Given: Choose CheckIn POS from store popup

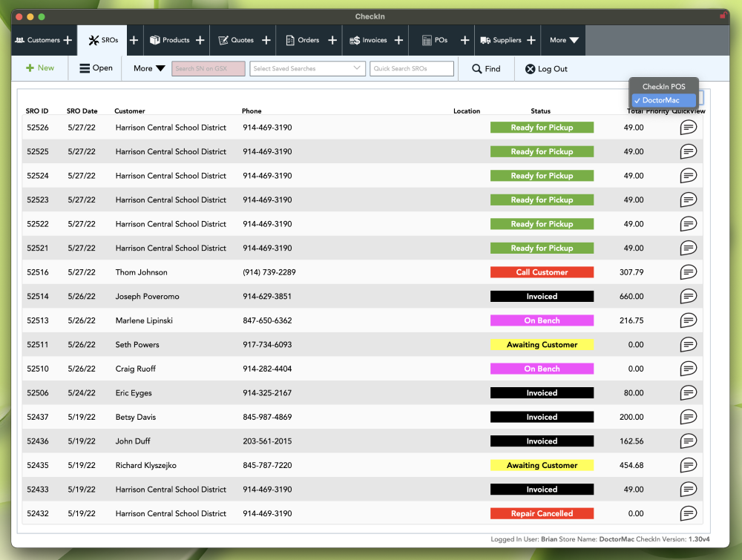Looking at the screenshot, I should point(663,87).
